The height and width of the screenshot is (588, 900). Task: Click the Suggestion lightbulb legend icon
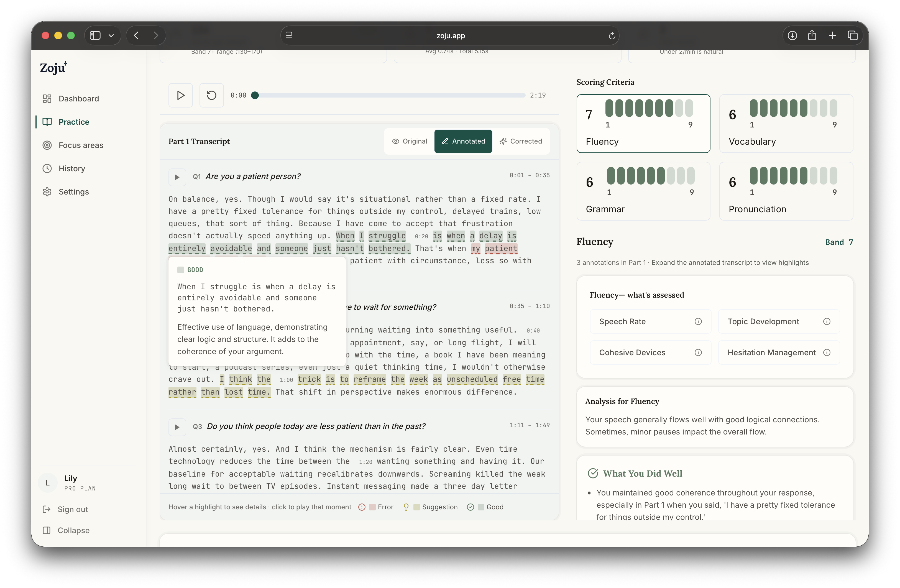pos(406,507)
